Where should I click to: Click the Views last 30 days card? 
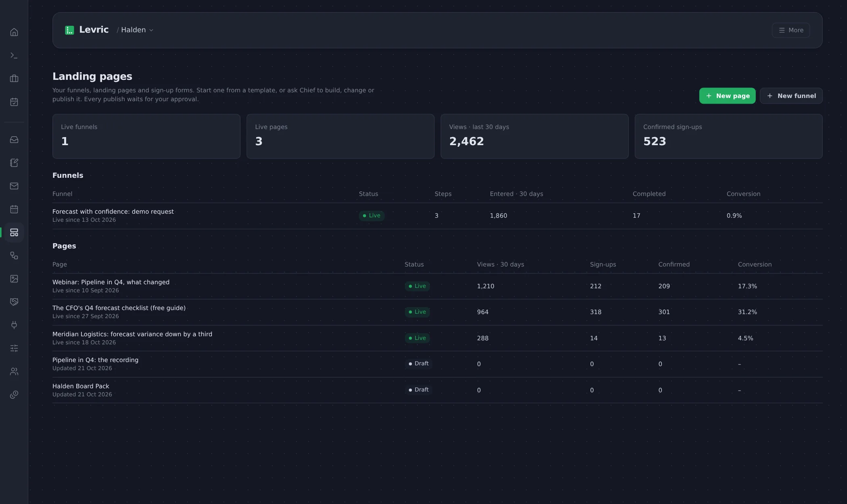pyautogui.click(x=534, y=136)
